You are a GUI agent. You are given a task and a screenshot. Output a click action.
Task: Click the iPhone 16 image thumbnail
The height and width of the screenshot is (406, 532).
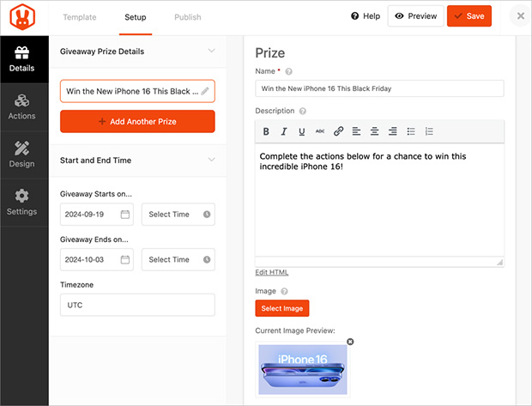[x=303, y=370]
